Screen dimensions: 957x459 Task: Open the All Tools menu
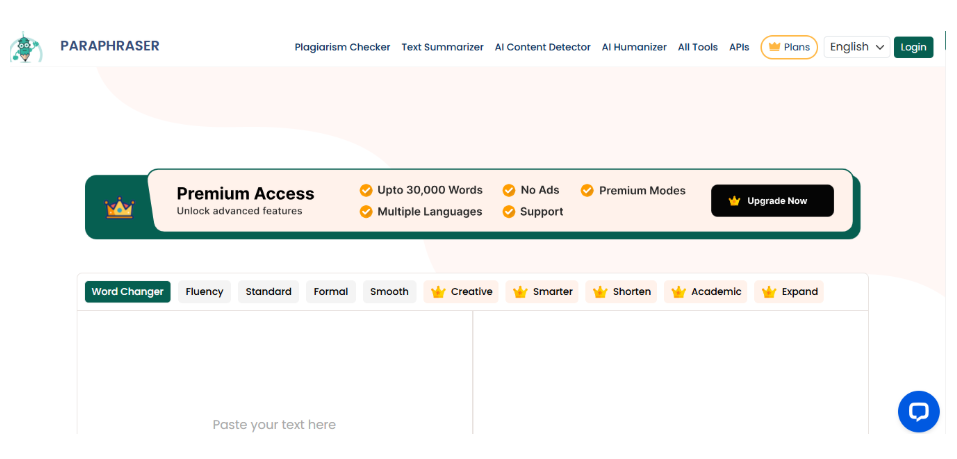(x=698, y=47)
